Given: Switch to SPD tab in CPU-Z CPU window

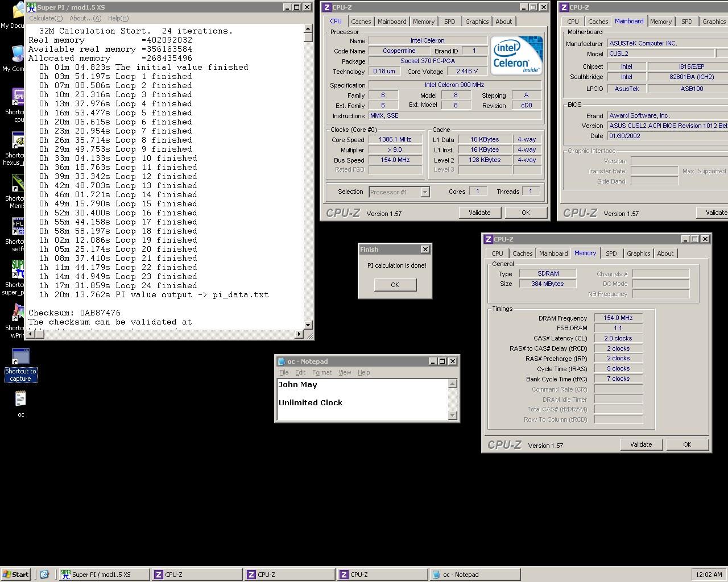Looking at the screenshot, I should (450, 22).
